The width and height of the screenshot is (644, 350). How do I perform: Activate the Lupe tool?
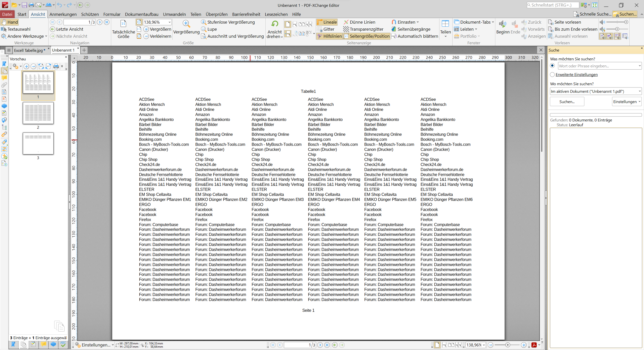(x=209, y=29)
